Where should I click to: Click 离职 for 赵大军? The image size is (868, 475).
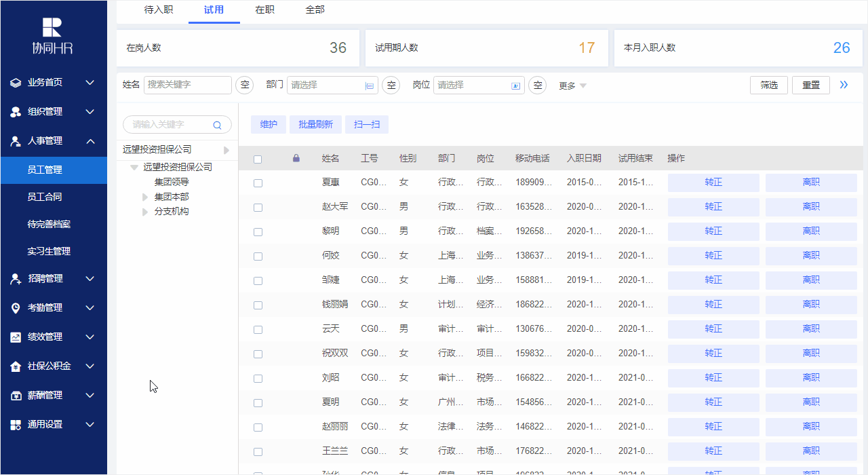(x=811, y=207)
